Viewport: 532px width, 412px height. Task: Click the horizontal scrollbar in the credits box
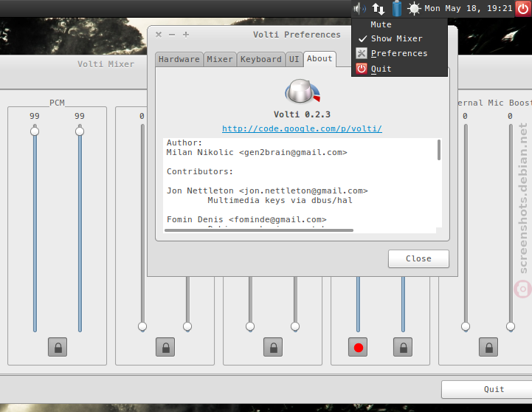(259, 230)
